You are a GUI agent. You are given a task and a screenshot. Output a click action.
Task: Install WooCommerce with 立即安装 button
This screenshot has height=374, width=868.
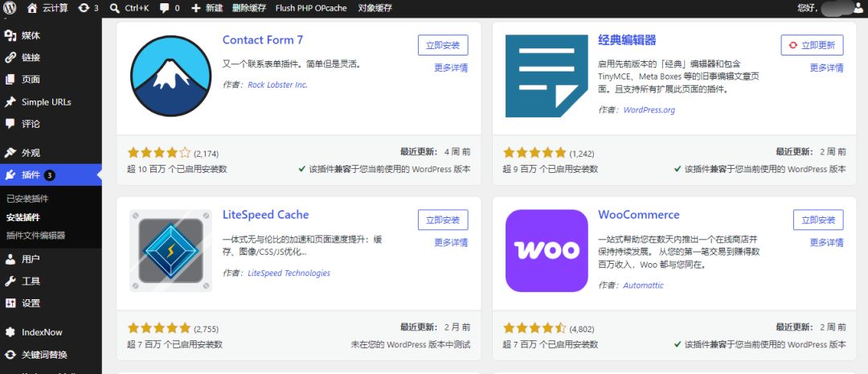818,220
